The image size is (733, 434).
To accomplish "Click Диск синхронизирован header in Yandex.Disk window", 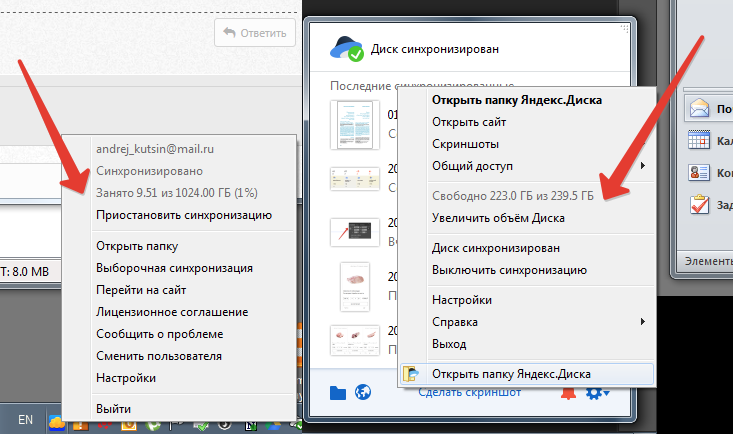I will (x=435, y=49).
